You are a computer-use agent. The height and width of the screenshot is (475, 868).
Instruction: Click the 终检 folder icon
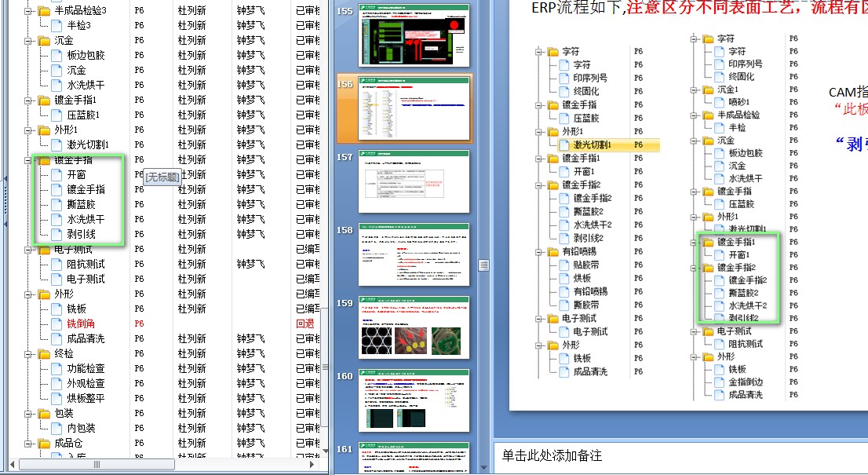(x=44, y=354)
